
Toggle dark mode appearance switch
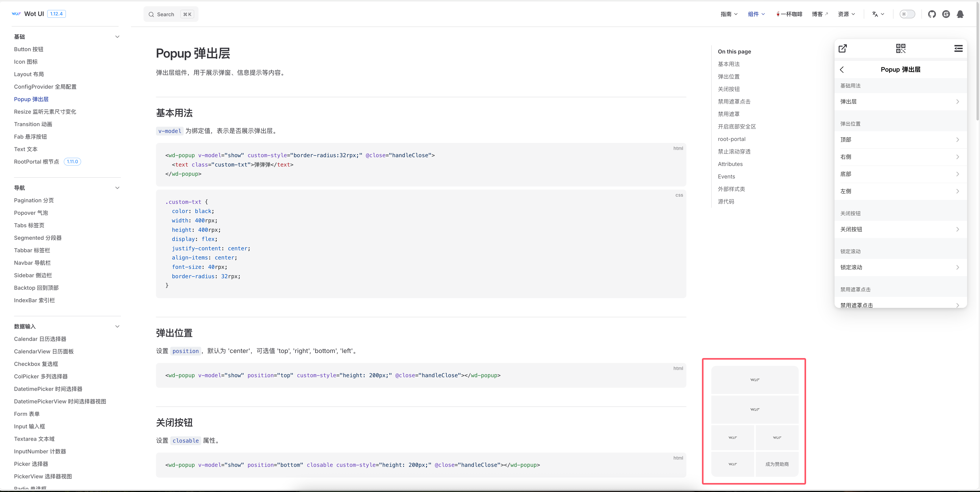907,14
